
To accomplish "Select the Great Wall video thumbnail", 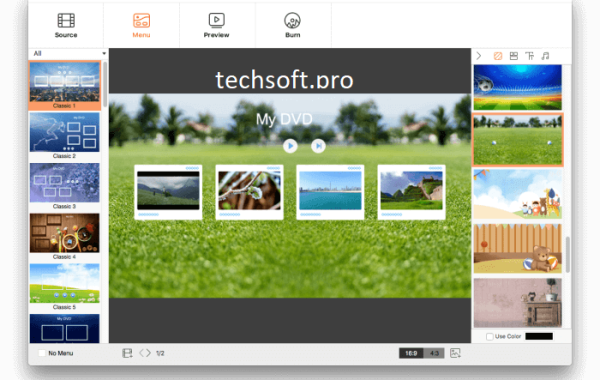I will point(411,192).
